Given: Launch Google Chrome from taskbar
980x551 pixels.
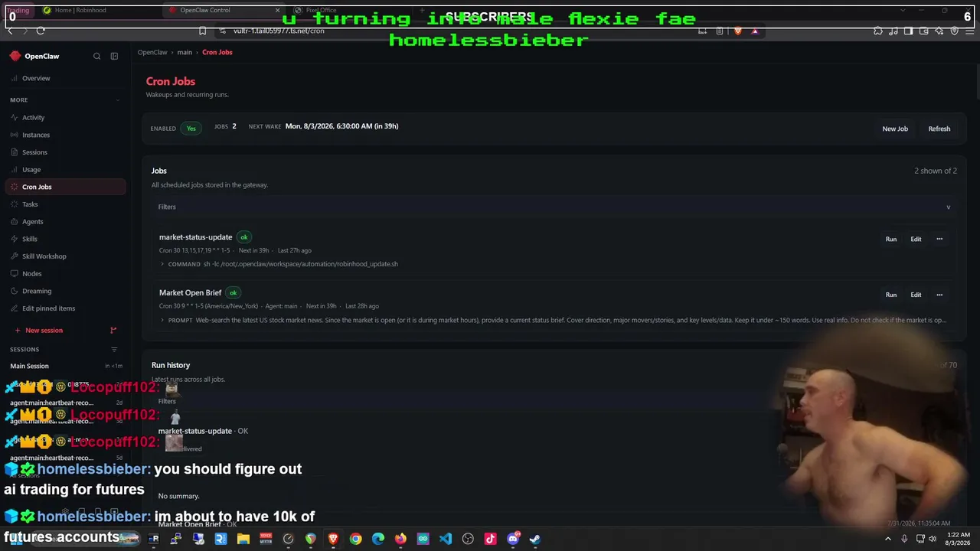Looking at the screenshot, I should 355,539.
